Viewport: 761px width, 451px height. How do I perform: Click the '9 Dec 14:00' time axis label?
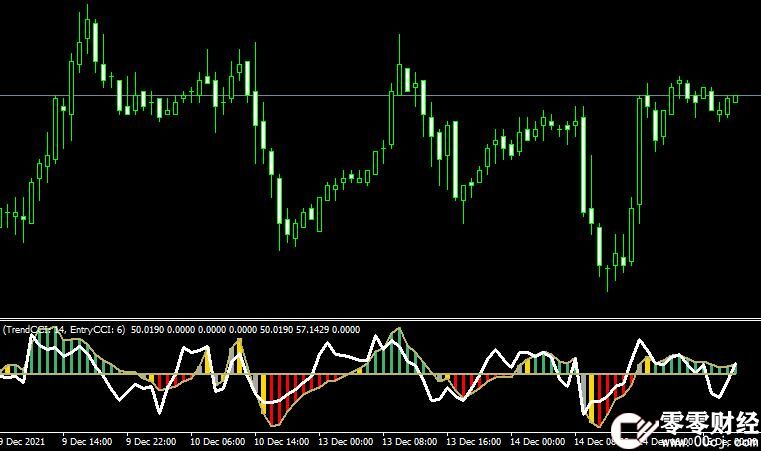87,442
